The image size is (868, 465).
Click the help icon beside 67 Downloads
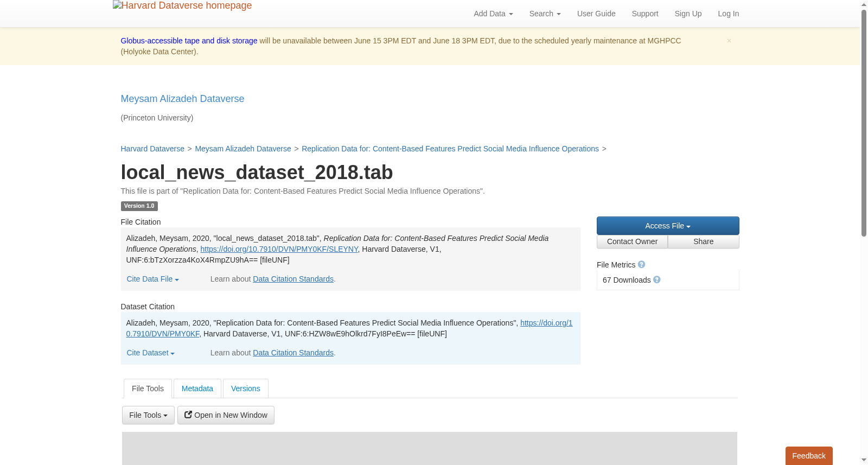pyautogui.click(x=656, y=279)
